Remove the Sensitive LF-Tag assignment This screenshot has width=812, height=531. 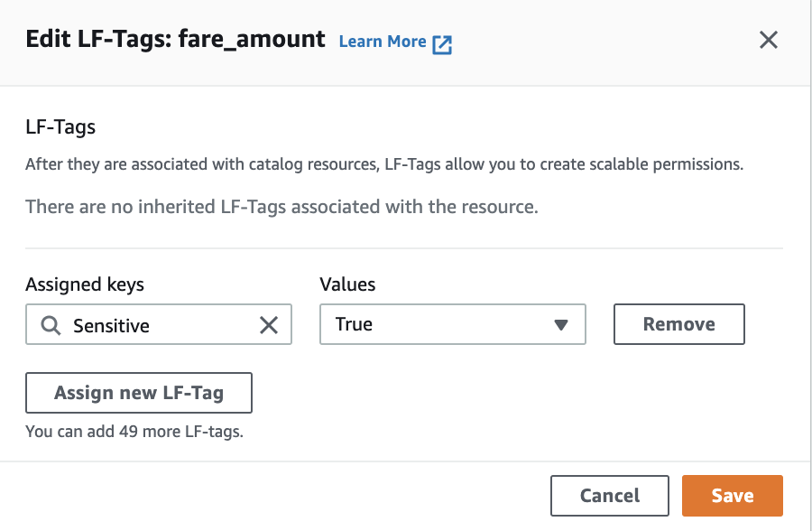(678, 324)
